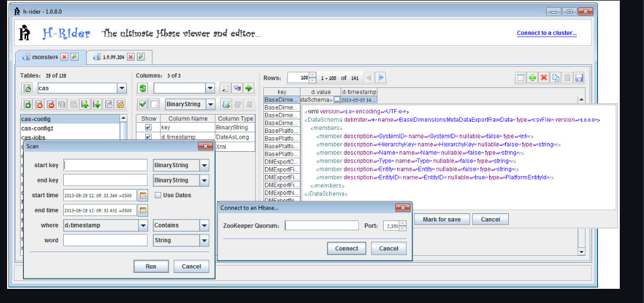The image size is (644, 303).
Task: Select the monster cluster tab
Action: 43,57
